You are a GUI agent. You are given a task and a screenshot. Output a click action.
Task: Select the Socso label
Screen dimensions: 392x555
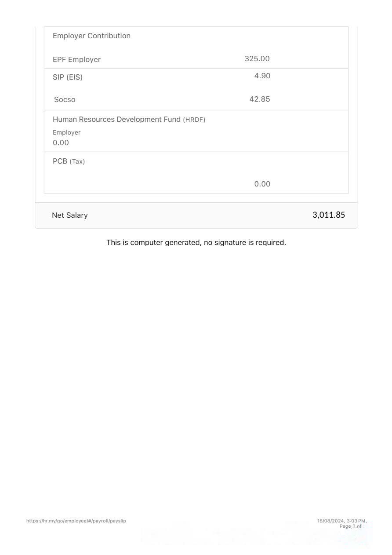(x=65, y=100)
